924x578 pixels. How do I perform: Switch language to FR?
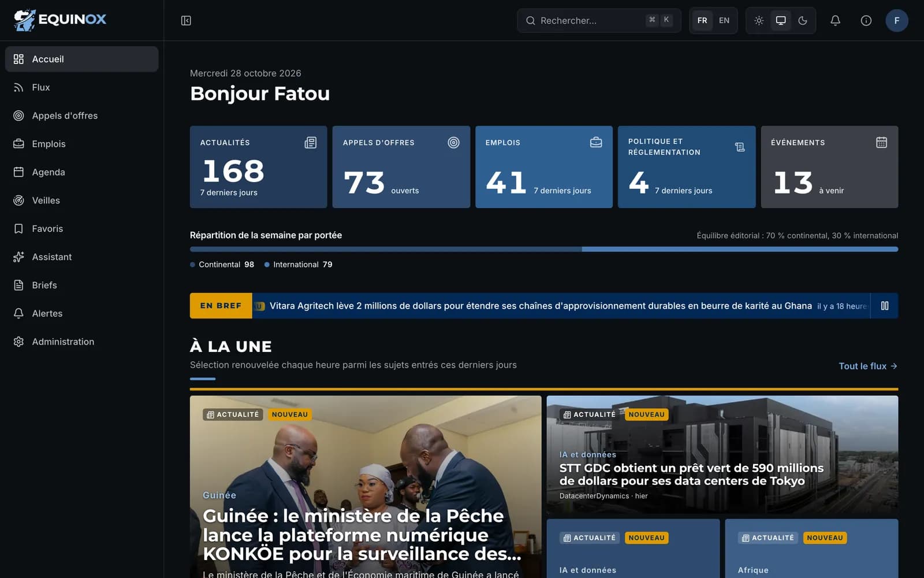702,20
